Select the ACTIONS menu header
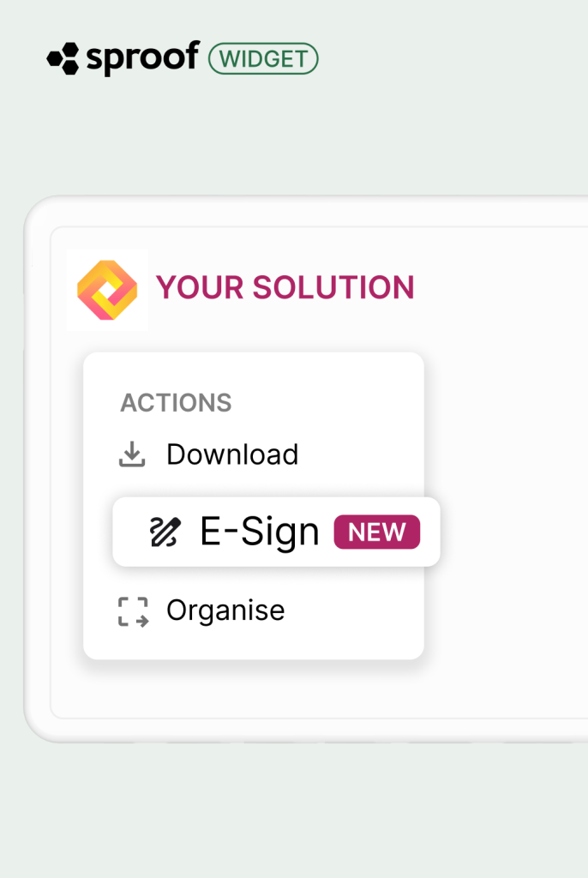 point(176,403)
